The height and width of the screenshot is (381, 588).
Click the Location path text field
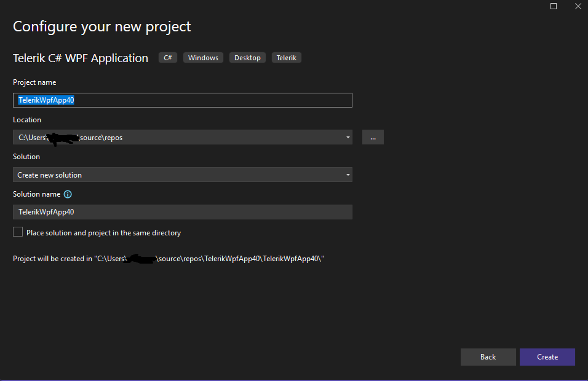point(178,138)
